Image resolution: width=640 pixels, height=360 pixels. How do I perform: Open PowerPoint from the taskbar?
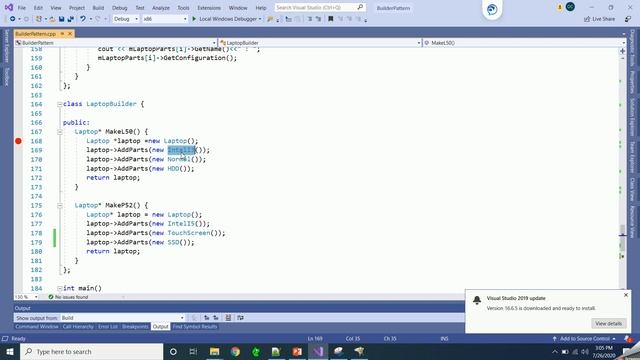(297, 351)
